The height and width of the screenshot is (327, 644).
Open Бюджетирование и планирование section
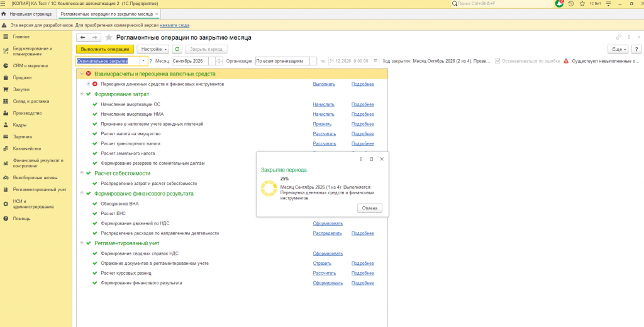click(x=33, y=51)
